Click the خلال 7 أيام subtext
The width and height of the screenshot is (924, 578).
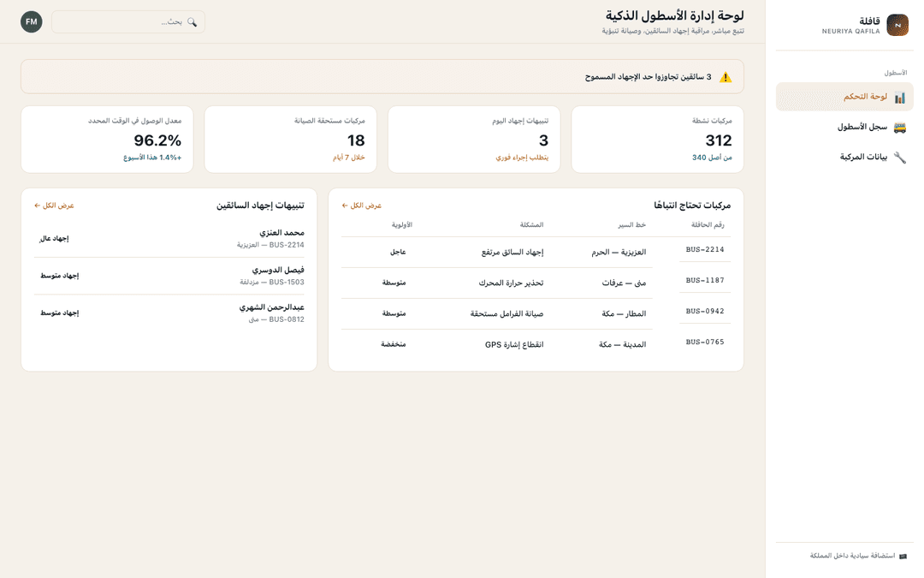coord(348,158)
